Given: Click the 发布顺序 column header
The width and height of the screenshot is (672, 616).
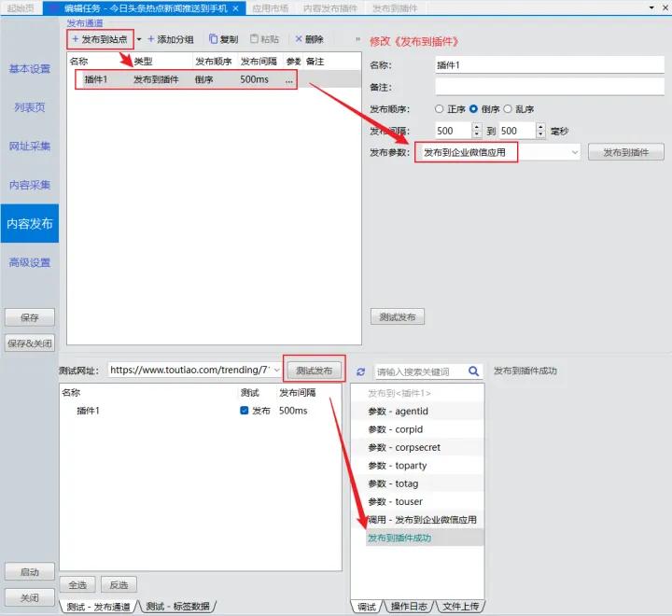Looking at the screenshot, I should (x=214, y=62).
